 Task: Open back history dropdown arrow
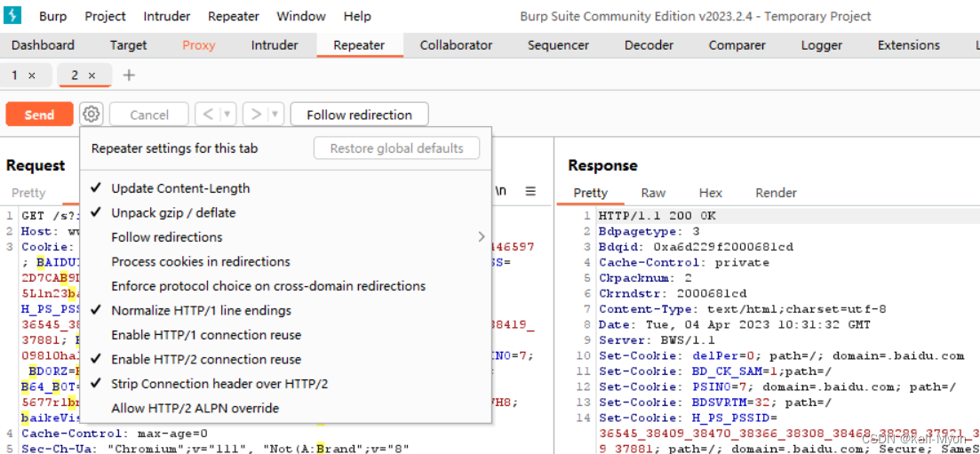(227, 115)
